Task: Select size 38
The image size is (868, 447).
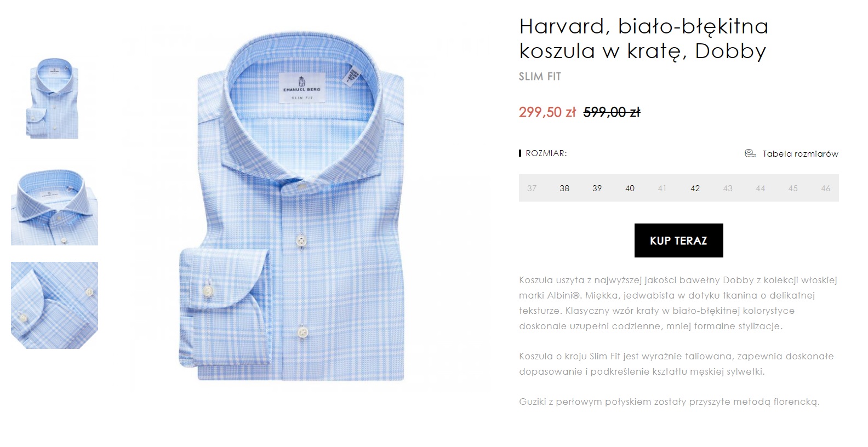Action: 564,188
